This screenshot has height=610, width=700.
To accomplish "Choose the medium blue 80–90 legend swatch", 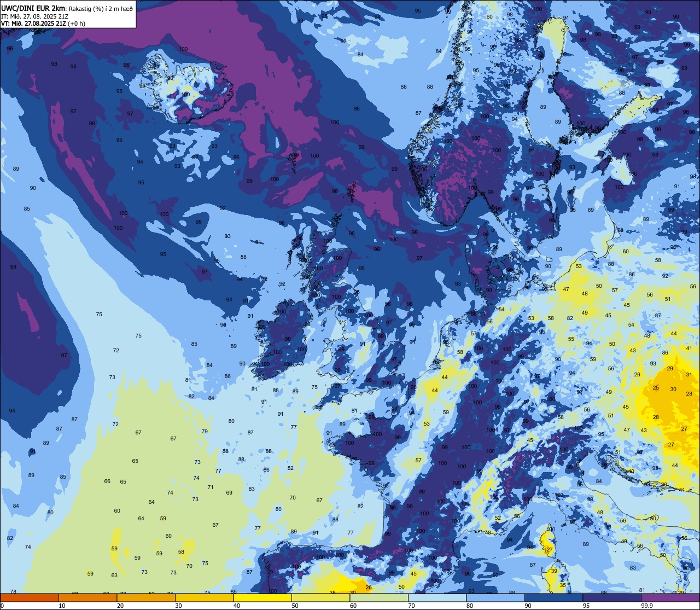I will (495, 597).
